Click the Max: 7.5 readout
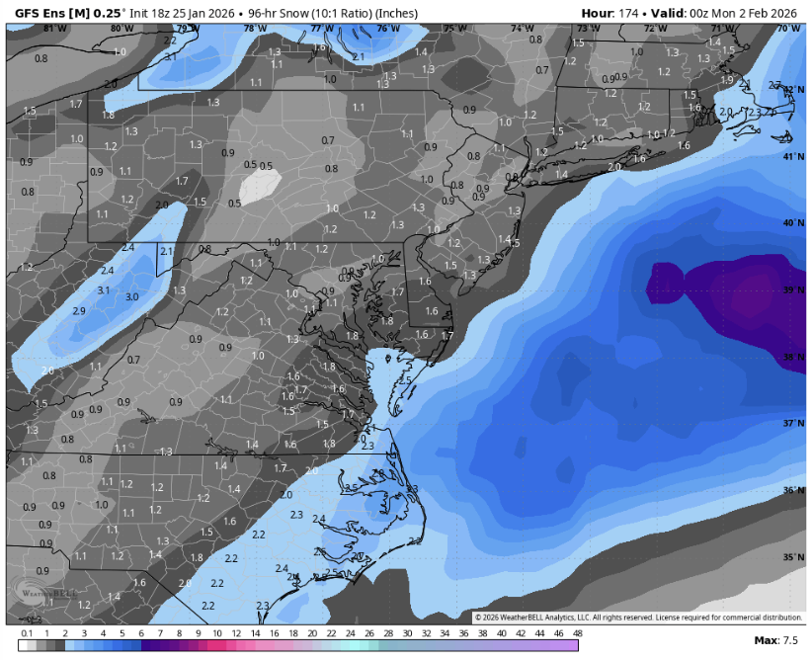This screenshot has height=660, width=812. (x=773, y=641)
